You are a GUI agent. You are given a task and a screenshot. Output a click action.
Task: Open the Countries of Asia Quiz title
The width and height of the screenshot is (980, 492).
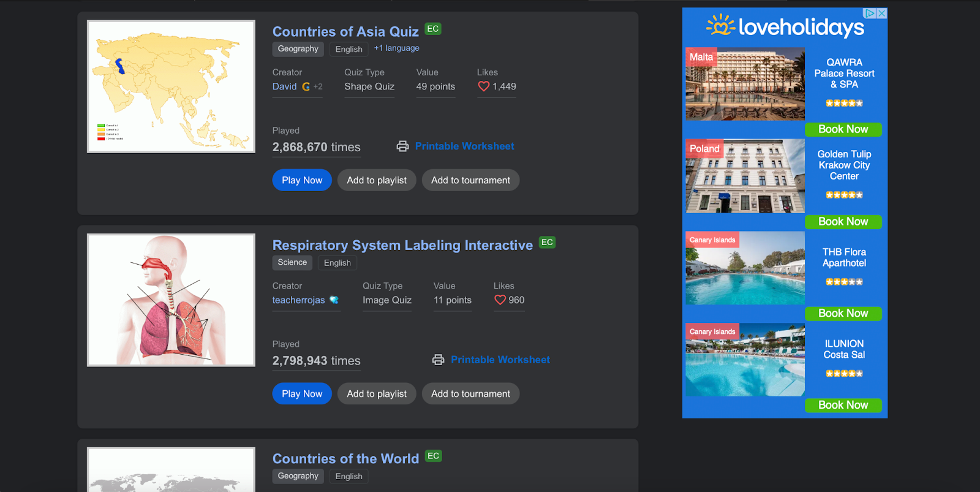pos(345,31)
